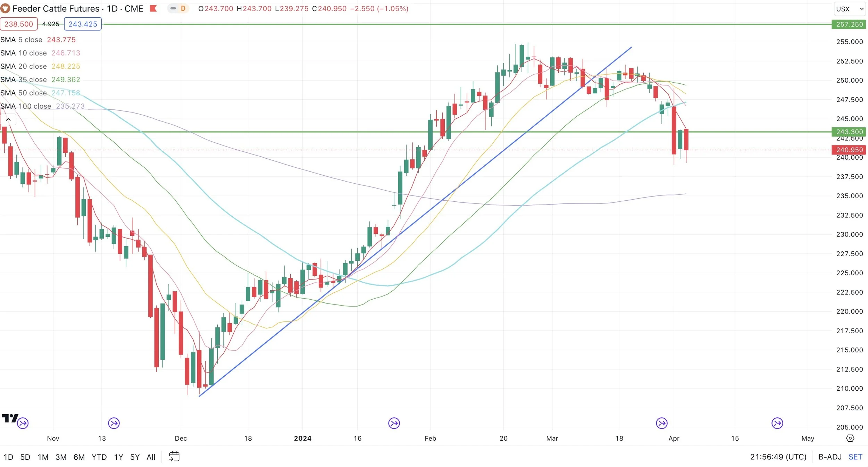This screenshot has height=467, width=868.
Task: Click the green 257.250 price line label
Action: 849,24
